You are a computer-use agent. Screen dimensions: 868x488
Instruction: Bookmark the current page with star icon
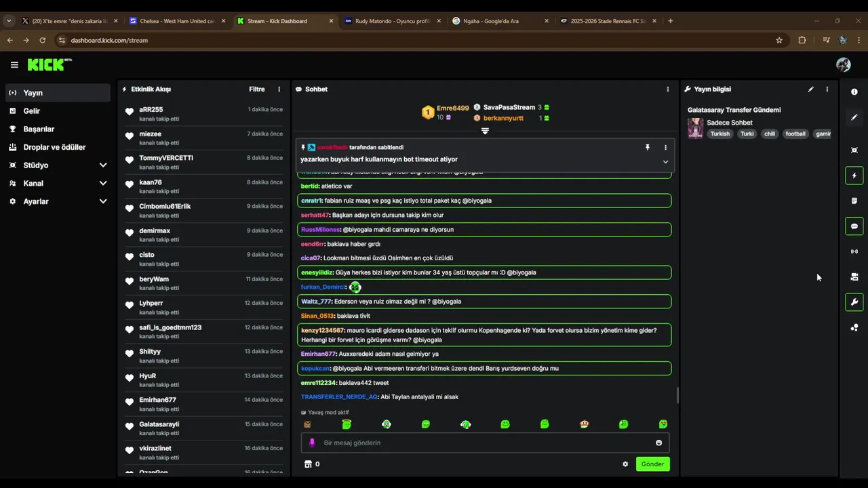tap(779, 40)
